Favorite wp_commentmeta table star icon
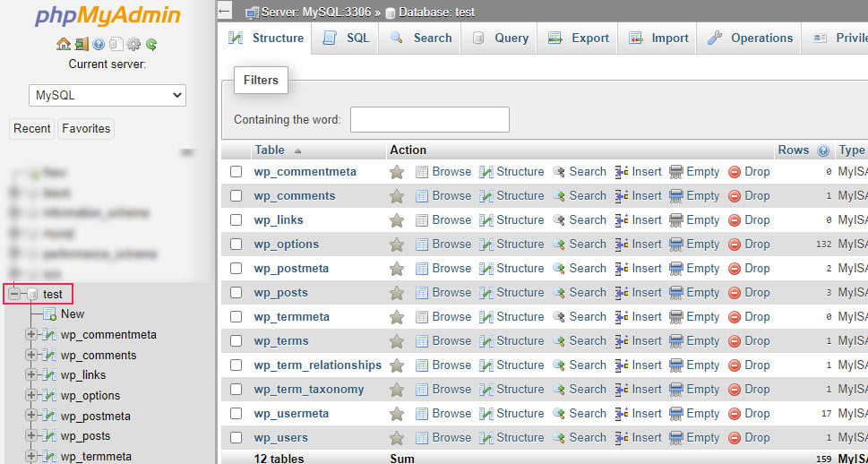 coord(396,172)
